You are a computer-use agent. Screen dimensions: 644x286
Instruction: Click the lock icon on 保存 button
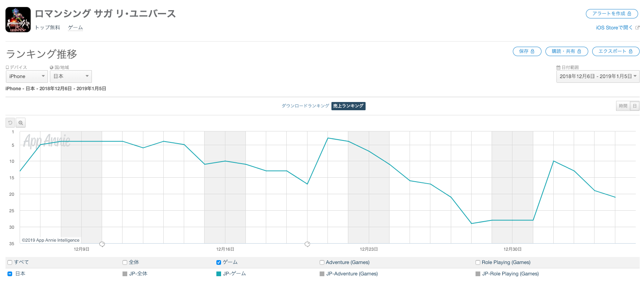[532, 51]
